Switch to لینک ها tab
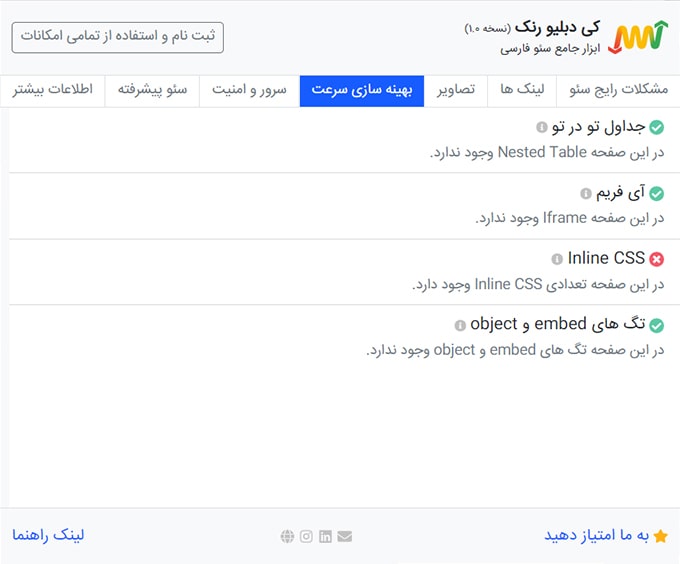The image size is (680, 564). pos(522,91)
